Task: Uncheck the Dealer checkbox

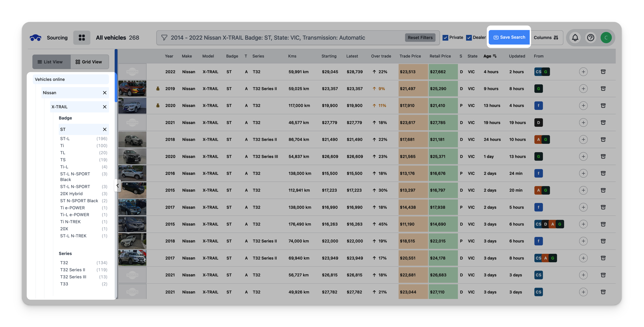Action: tap(469, 38)
